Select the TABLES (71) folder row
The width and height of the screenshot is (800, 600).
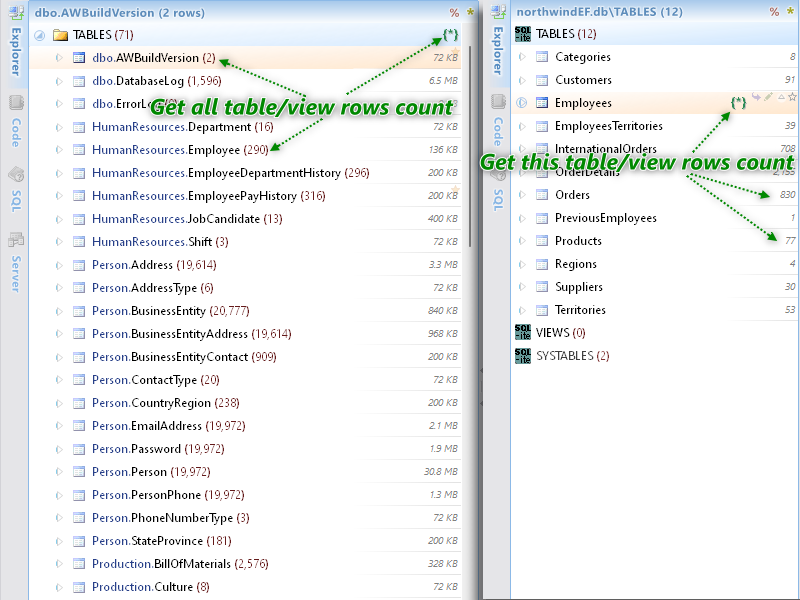[x=245, y=35]
